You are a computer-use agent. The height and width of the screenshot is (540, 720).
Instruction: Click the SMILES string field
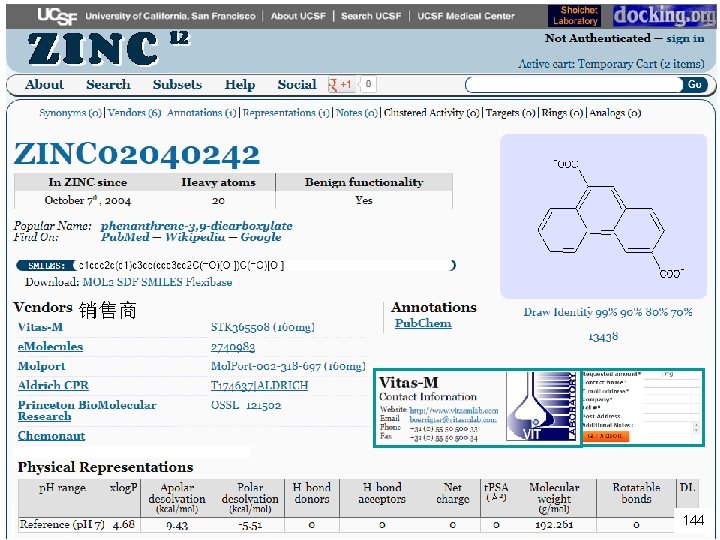click(x=263, y=265)
